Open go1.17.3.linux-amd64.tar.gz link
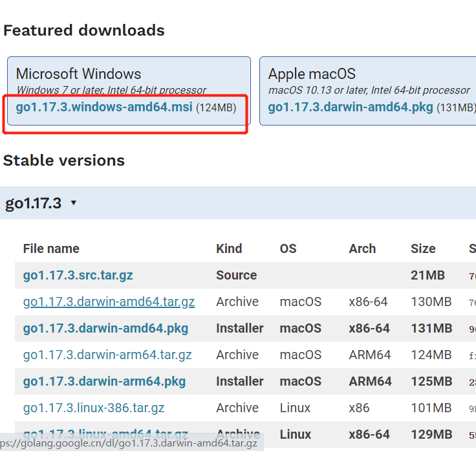This screenshot has width=476, height=451. tap(105, 434)
